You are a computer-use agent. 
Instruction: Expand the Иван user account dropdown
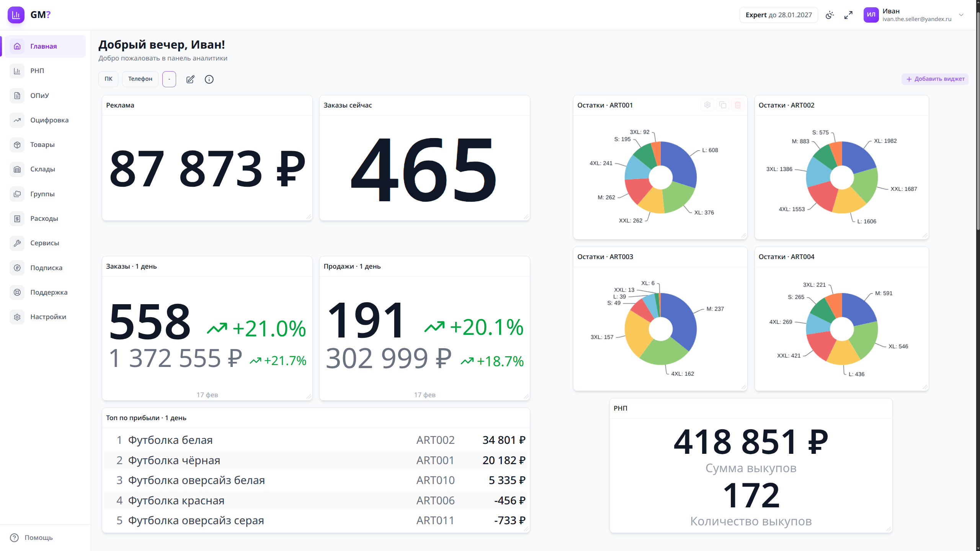961,15
